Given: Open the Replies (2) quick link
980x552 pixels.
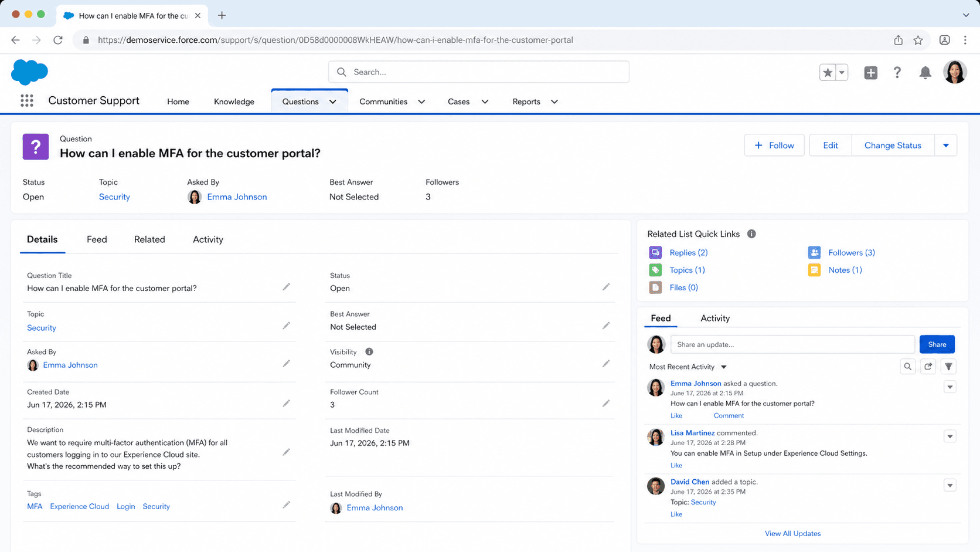Looking at the screenshot, I should pyautogui.click(x=689, y=252).
